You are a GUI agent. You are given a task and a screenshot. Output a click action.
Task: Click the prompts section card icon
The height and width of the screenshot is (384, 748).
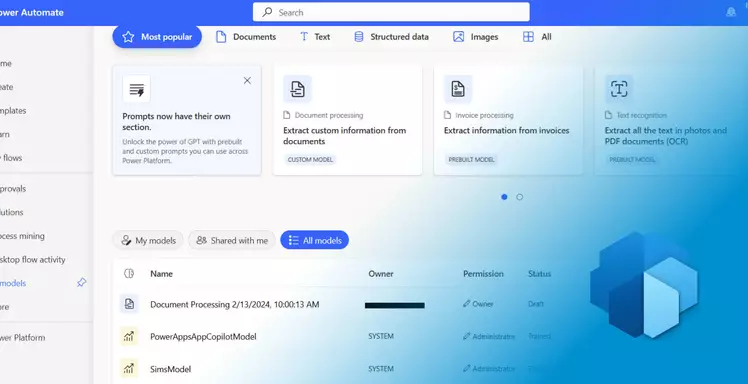coord(136,89)
